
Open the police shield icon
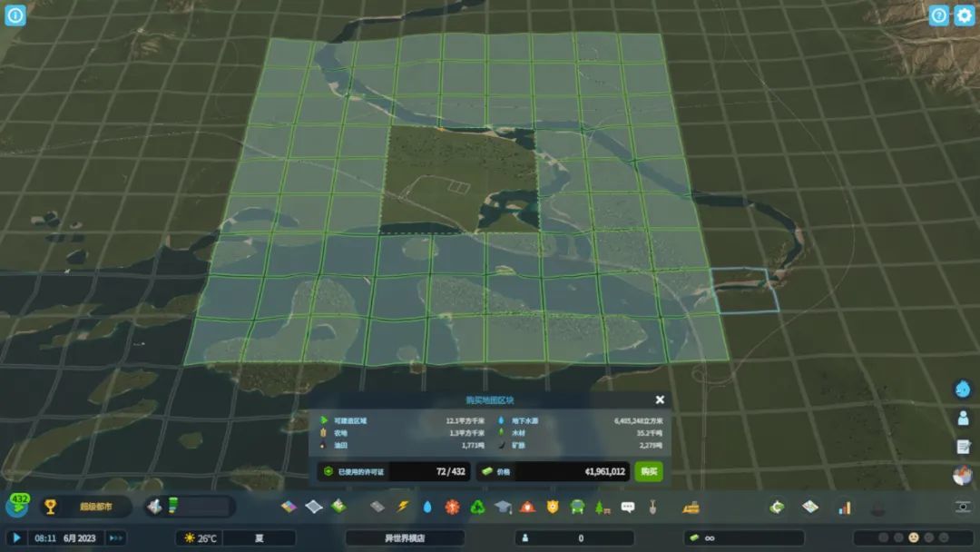click(553, 507)
